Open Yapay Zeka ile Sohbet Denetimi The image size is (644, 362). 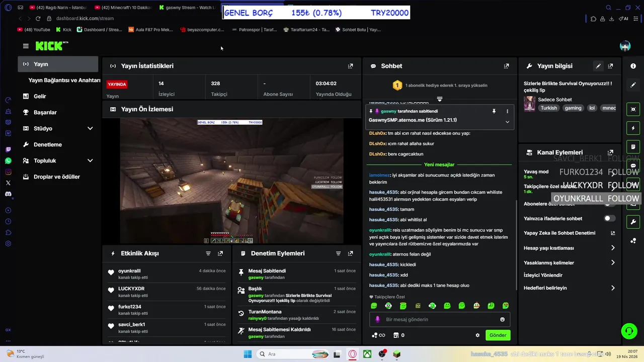click(x=569, y=233)
